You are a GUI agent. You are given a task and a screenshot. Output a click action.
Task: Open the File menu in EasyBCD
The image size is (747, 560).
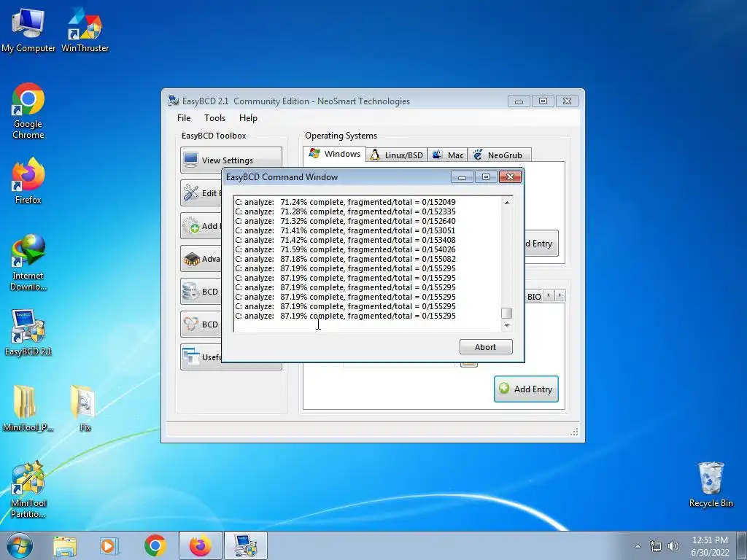(x=184, y=118)
